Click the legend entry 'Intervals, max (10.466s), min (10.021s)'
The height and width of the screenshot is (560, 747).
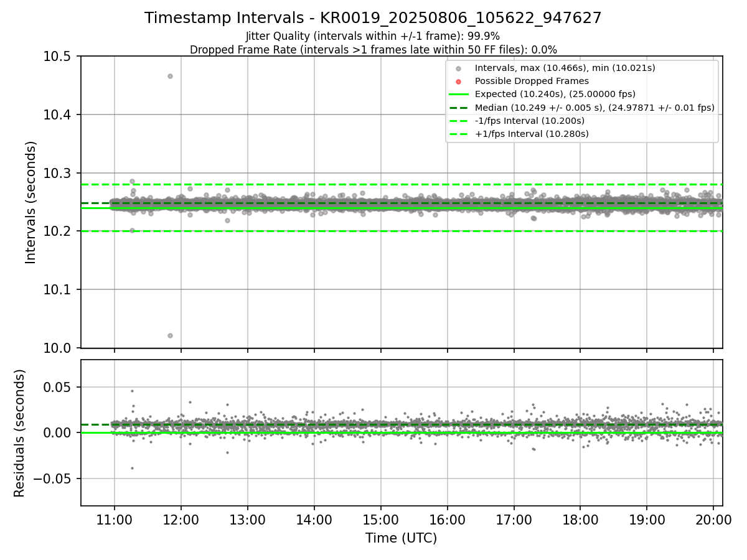pyautogui.click(x=565, y=68)
